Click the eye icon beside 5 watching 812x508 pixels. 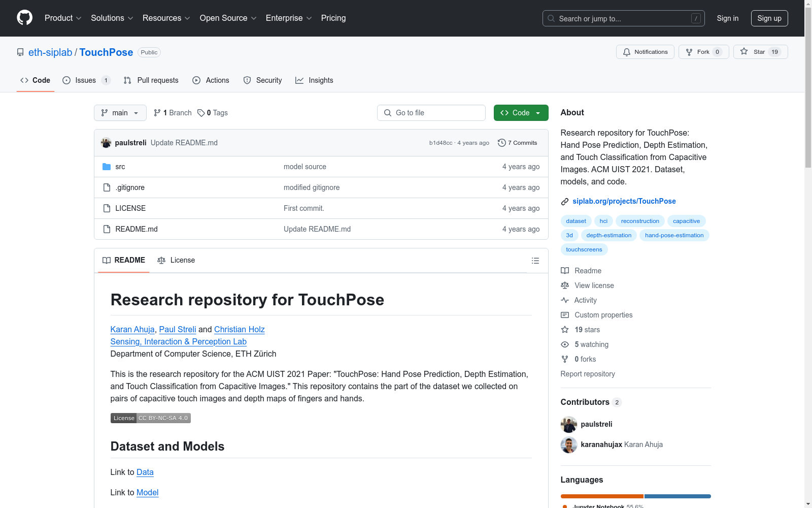tap(565, 344)
